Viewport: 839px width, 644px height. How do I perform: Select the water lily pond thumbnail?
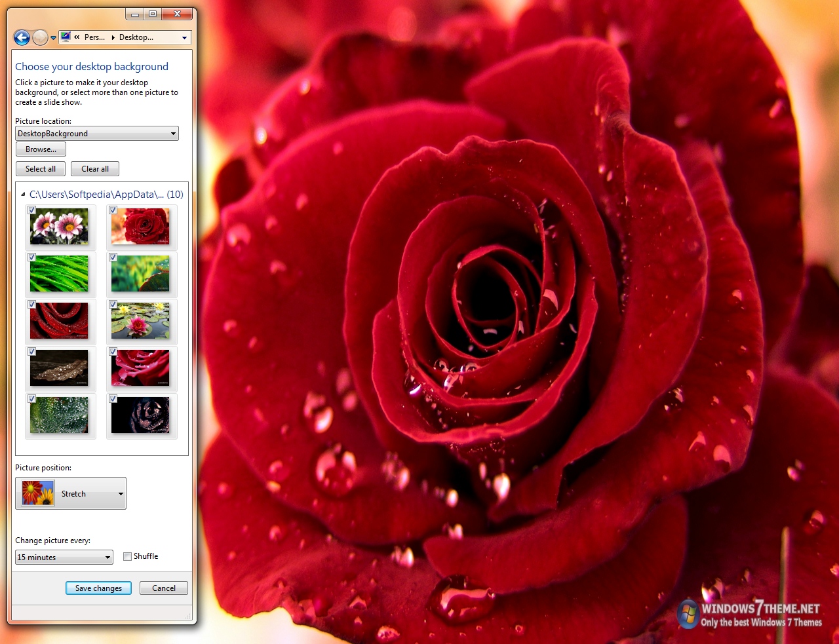(x=140, y=321)
